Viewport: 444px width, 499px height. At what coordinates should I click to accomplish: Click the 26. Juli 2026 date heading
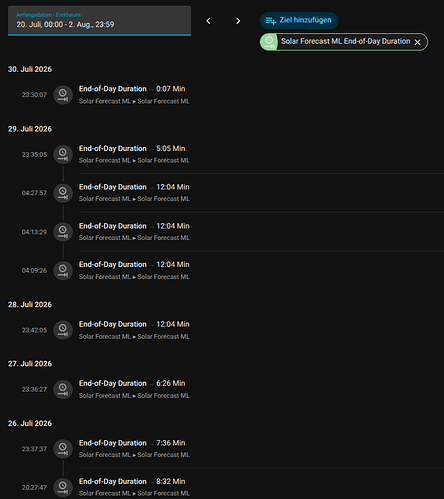(x=30, y=423)
